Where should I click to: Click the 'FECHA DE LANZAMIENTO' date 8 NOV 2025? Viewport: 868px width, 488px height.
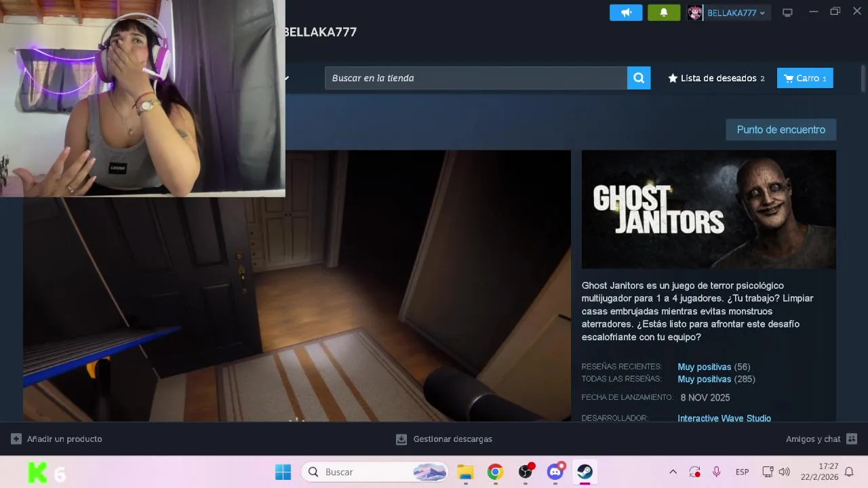click(x=705, y=397)
